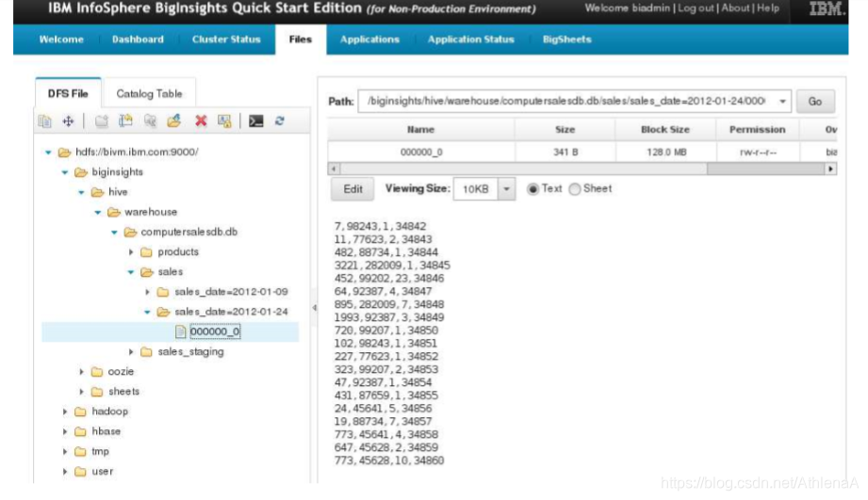Image resolution: width=868 pixels, height=500 pixels.
Task: Click the 341 B size cell
Action: [x=565, y=153]
